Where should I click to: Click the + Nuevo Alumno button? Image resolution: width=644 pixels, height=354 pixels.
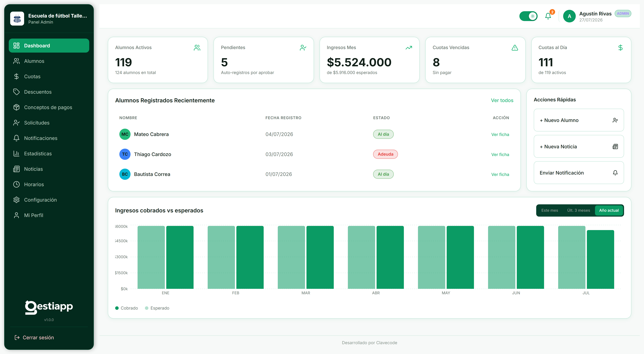(x=579, y=120)
